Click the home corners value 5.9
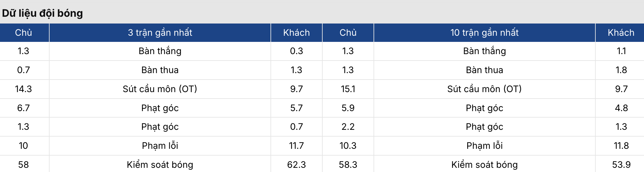Viewport: 644px width, 172px height. click(348, 108)
